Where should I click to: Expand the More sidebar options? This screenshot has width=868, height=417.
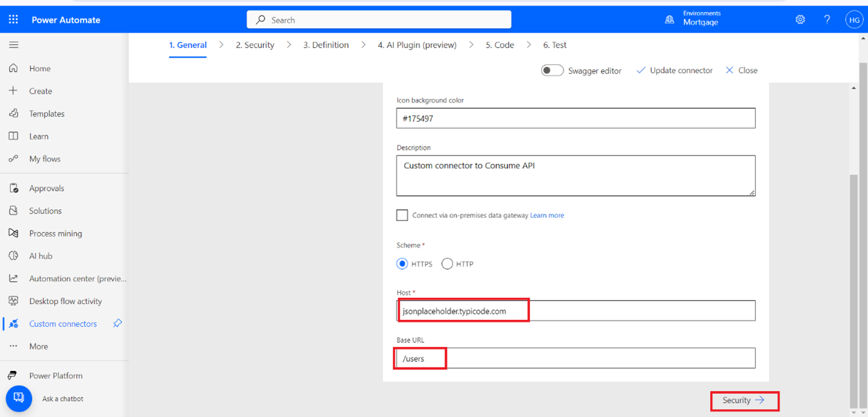(x=38, y=346)
